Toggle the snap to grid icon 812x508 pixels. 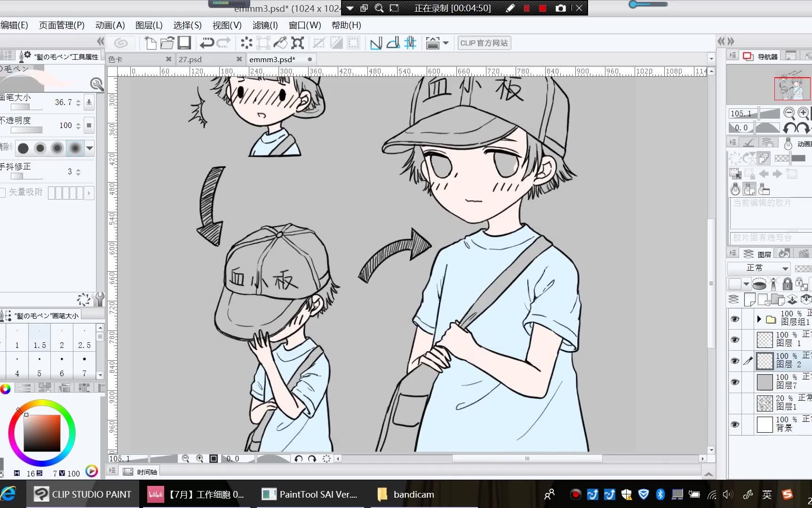tap(410, 43)
